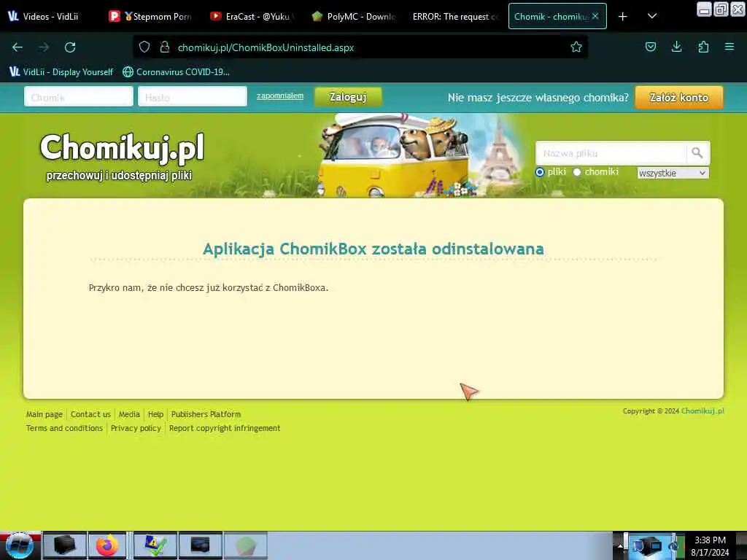Image resolution: width=747 pixels, height=560 pixels.
Task: Click the Chomikuj.pl logo
Action: pyautogui.click(x=123, y=147)
